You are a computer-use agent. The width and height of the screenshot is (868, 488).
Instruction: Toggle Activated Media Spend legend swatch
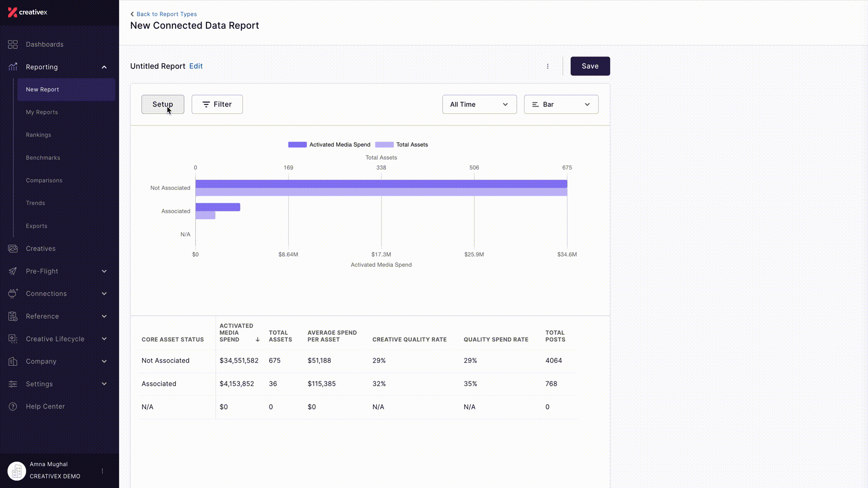point(297,145)
